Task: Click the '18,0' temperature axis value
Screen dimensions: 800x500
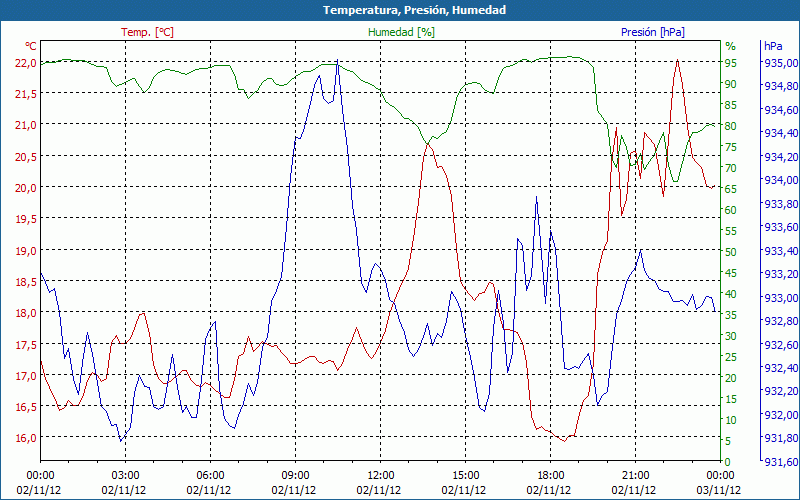Action: [x=27, y=313]
